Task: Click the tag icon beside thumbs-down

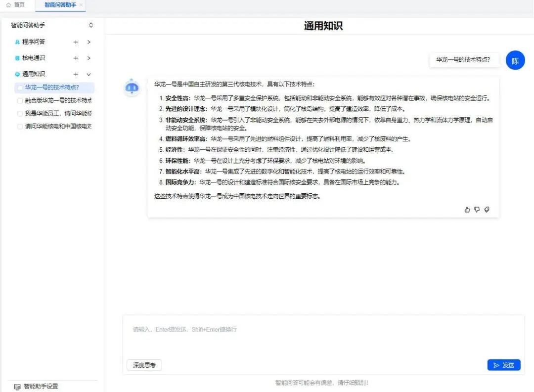Action: pyautogui.click(x=487, y=210)
